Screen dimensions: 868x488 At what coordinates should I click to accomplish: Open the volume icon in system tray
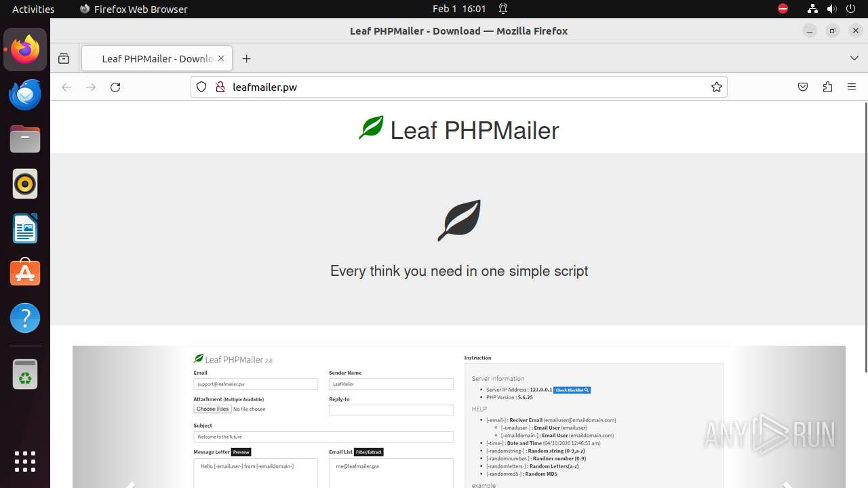point(831,9)
